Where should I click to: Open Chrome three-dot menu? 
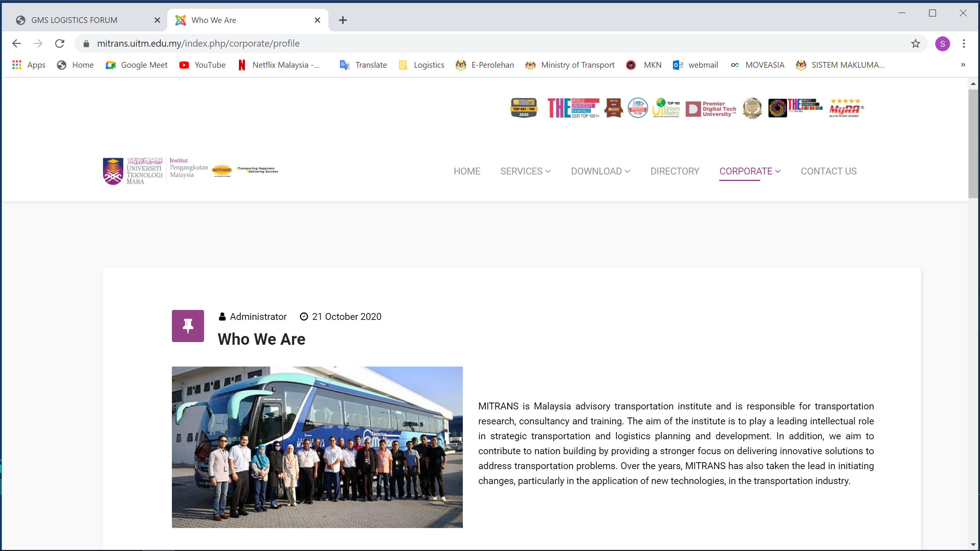(964, 44)
